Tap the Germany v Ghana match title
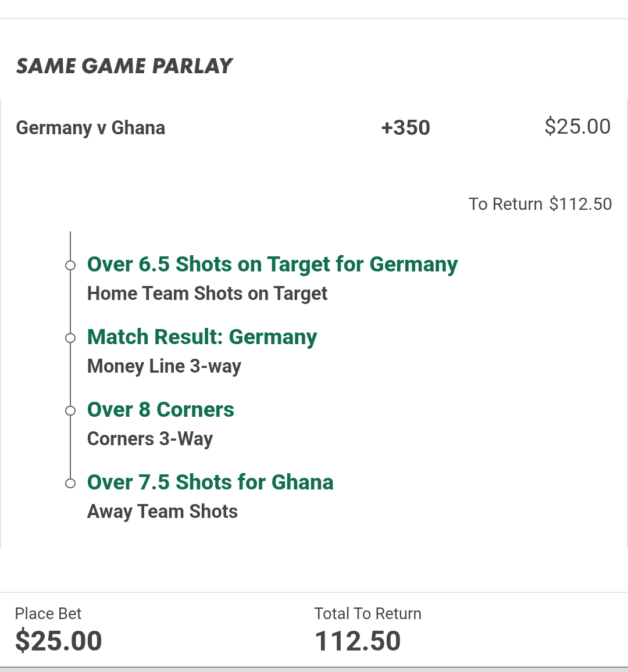 [91, 128]
